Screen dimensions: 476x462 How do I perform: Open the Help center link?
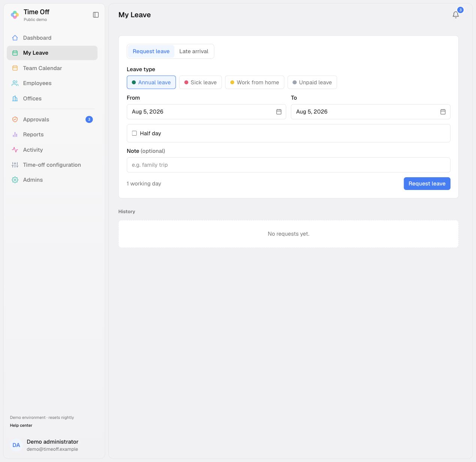[21, 425]
